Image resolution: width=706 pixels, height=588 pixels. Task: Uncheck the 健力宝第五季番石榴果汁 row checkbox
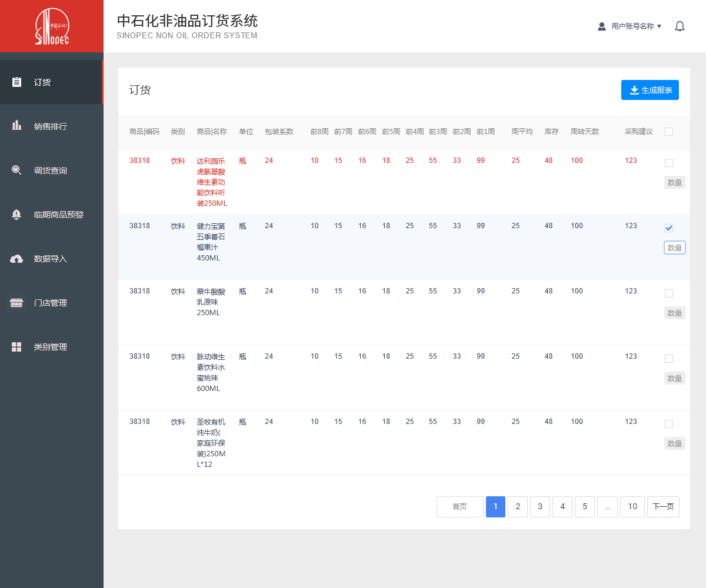tap(669, 228)
